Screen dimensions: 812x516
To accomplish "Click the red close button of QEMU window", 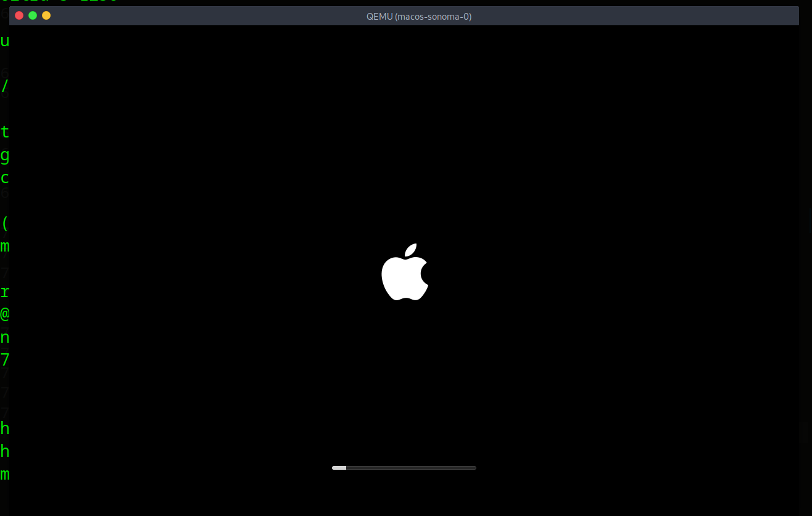I will pyautogui.click(x=19, y=15).
